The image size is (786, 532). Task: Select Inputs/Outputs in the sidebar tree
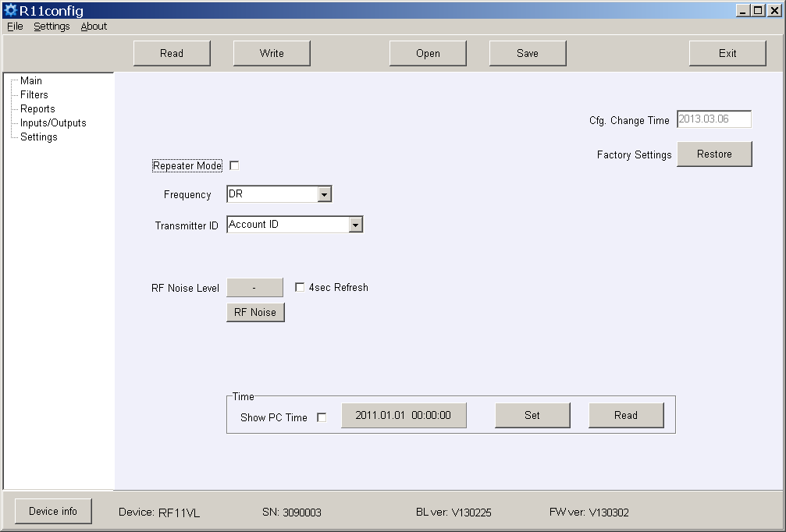pyautogui.click(x=53, y=123)
